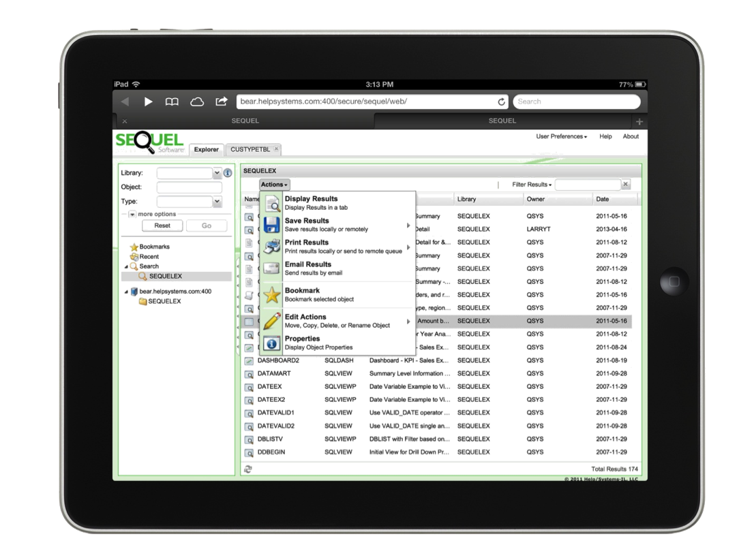Open the Filter Results dropdown
The width and height of the screenshot is (754, 560).
[x=532, y=185]
